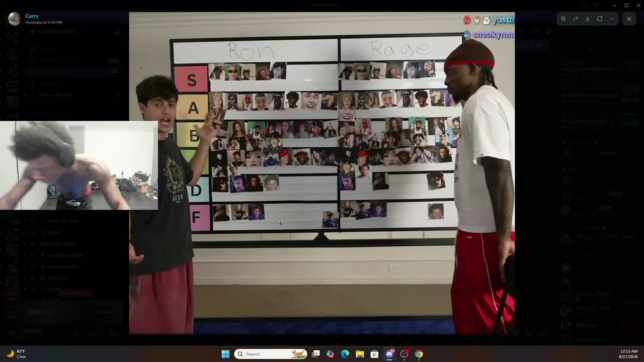
Task: Download the image with the save icon
Action: 588,19
